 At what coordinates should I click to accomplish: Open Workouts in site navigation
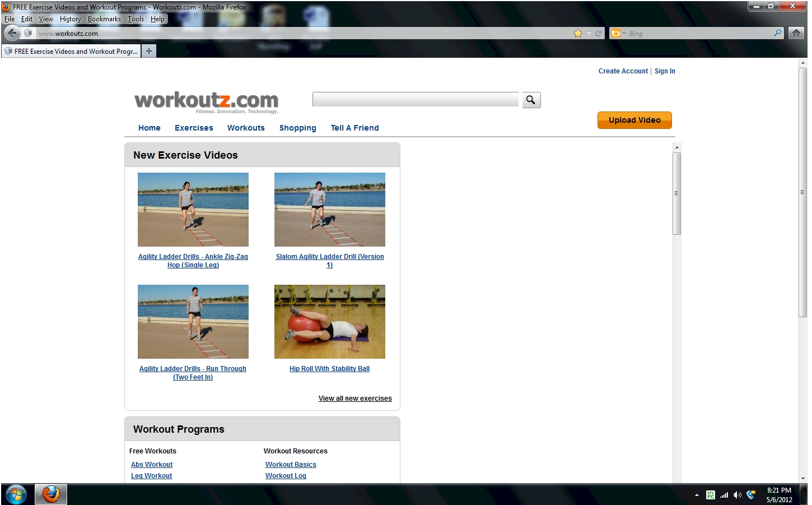[x=246, y=128]
